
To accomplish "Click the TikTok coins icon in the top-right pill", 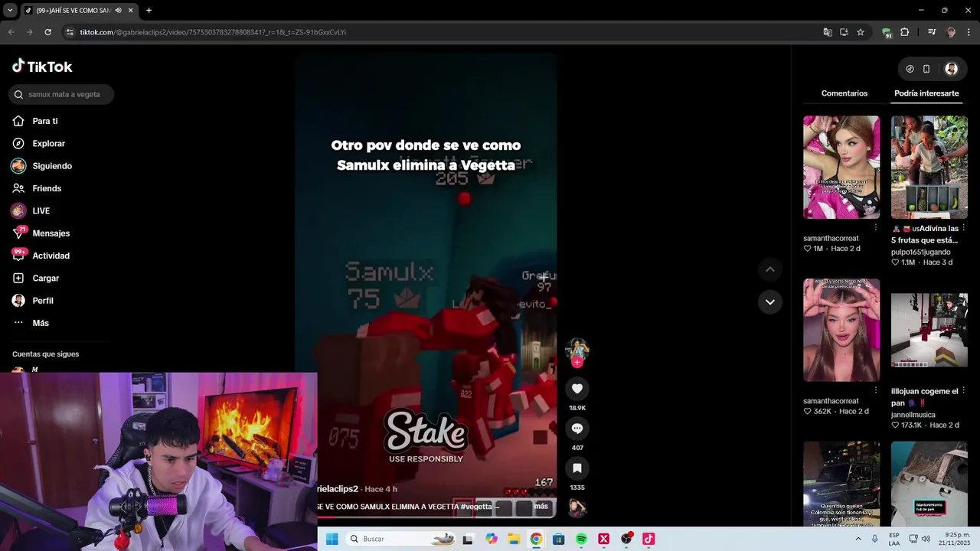I will tap(910, 69).
